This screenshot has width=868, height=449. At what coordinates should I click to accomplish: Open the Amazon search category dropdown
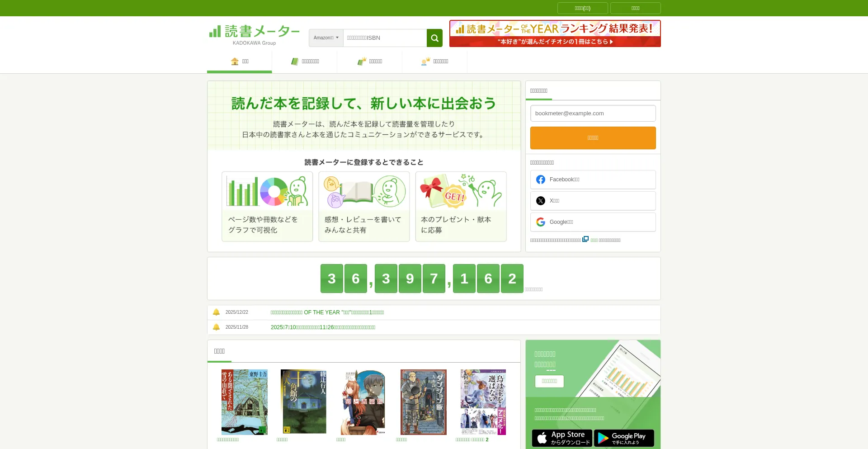[x=325, y=38]
